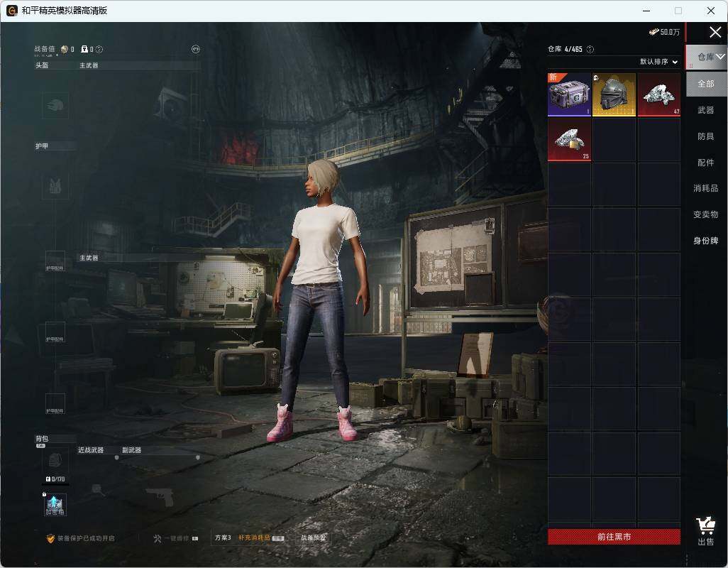The width and height of the screenshot is (728, 568).
Task: Select the silver ore item with count 47
Action: click(659, 94)
